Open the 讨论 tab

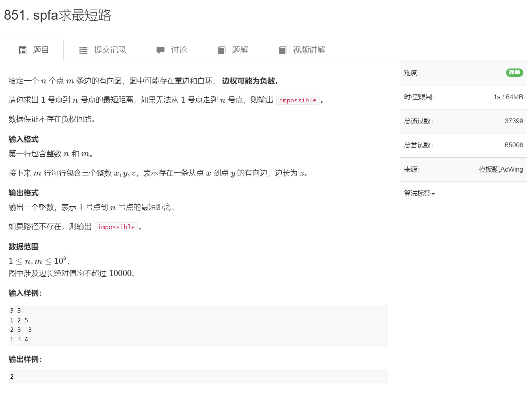[172, 50]
